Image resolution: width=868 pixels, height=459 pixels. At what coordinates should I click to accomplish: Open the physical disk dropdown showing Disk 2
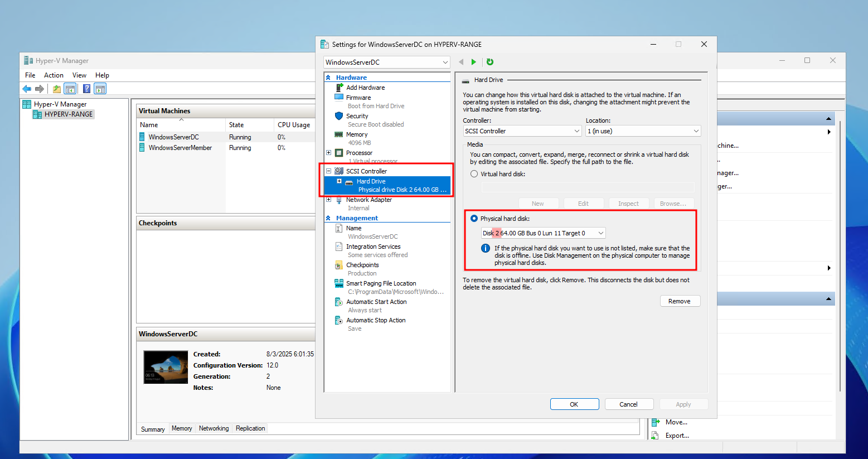click(x=544, y=233)
